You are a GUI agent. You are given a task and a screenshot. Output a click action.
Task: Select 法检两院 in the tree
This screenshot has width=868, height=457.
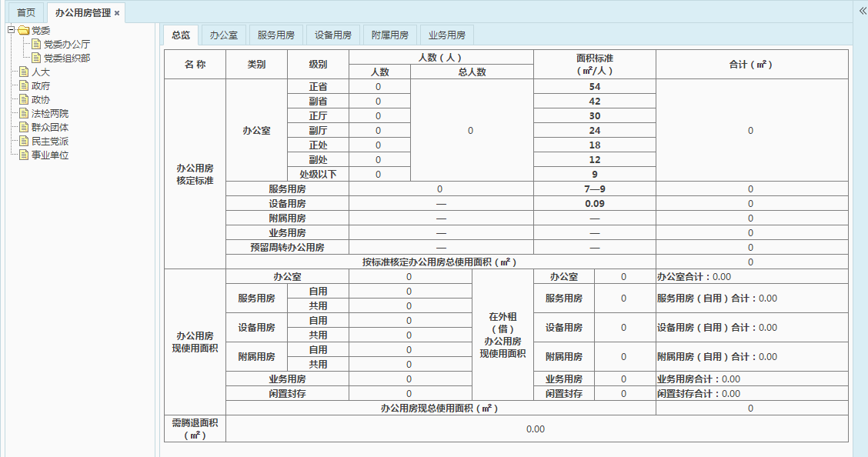(x=50, y=113)
